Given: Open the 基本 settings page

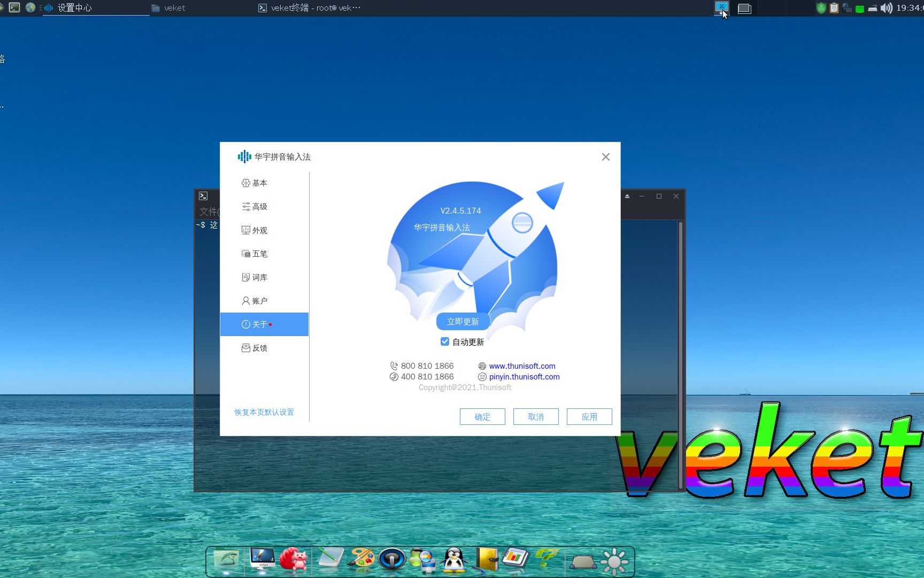Looking at the screenshot, I should point(264,183).
